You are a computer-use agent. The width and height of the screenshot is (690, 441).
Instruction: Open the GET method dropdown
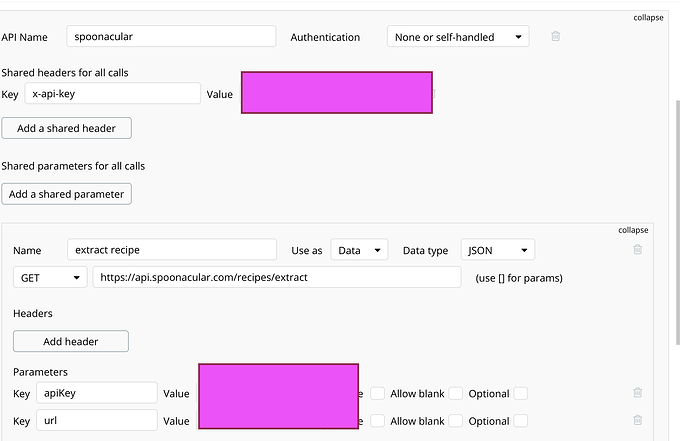click(x=49, y=277)
